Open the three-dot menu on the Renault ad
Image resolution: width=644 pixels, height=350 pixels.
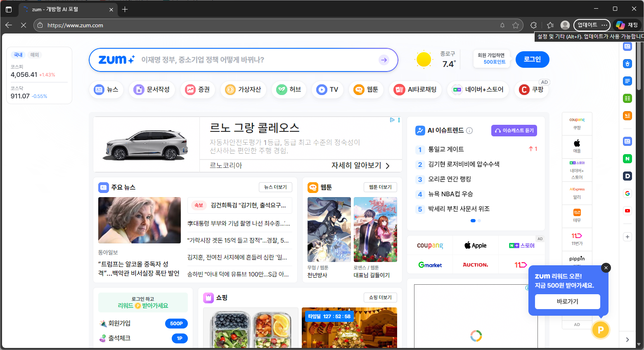pyautogui.click(x=398, y=120)
